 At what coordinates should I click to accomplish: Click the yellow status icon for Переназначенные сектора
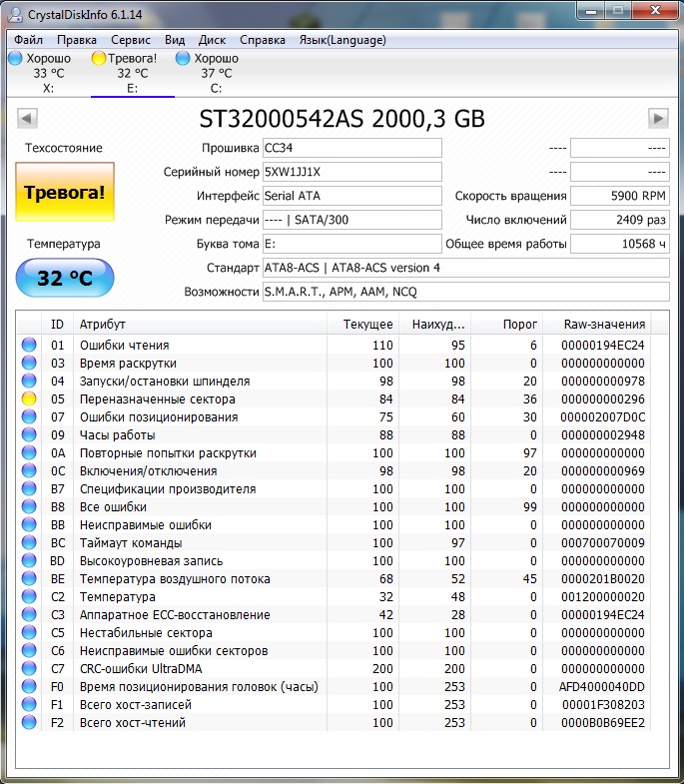click(29, 399)
